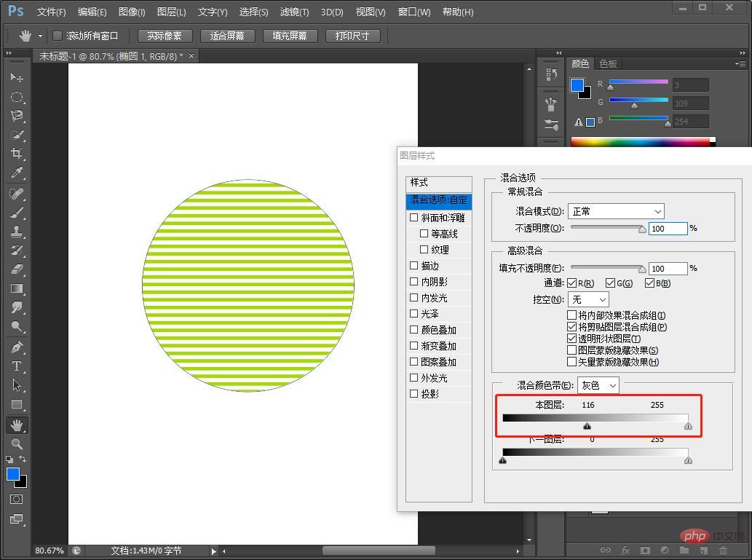Select the Zoom tool
Screen dimensions: 752x560
point(16,444)
